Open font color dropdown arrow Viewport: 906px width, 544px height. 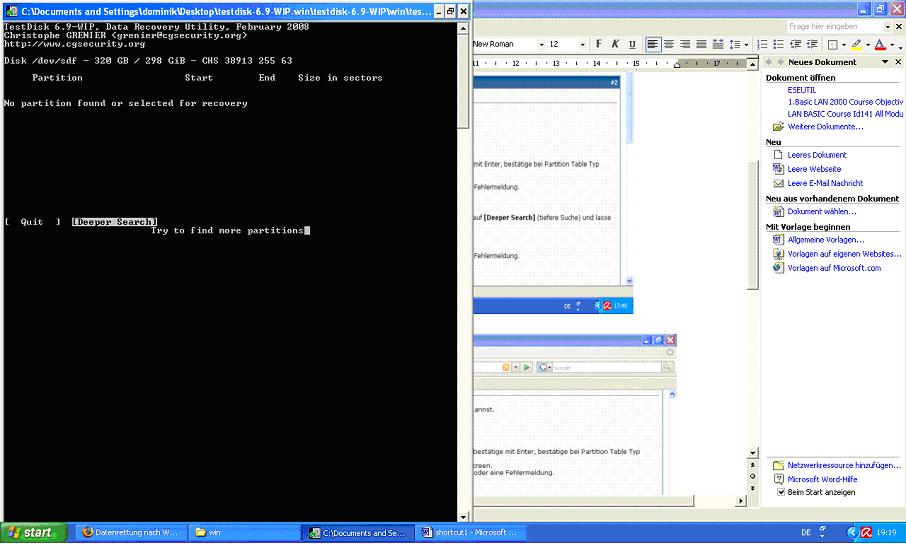tap(892, 45)
